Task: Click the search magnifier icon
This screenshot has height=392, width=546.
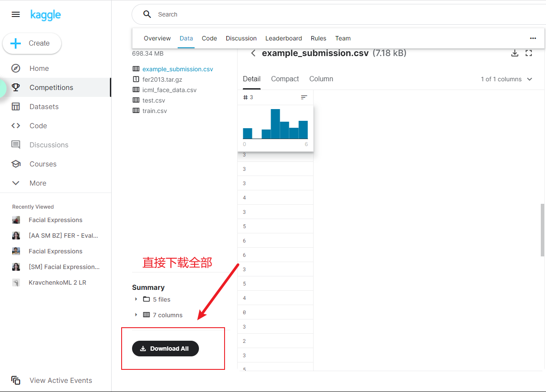Action: 147,14
